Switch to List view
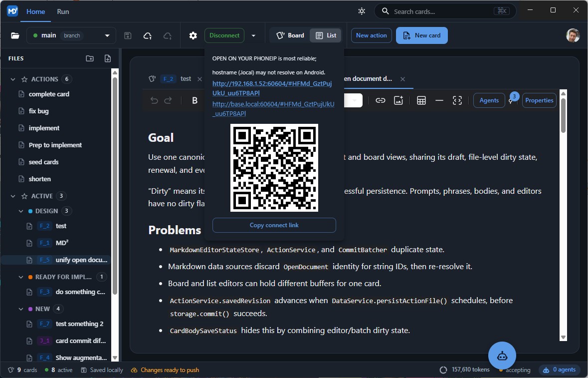Image resolution: width=588 pixels, height=378 pixels. pos(326,35)
